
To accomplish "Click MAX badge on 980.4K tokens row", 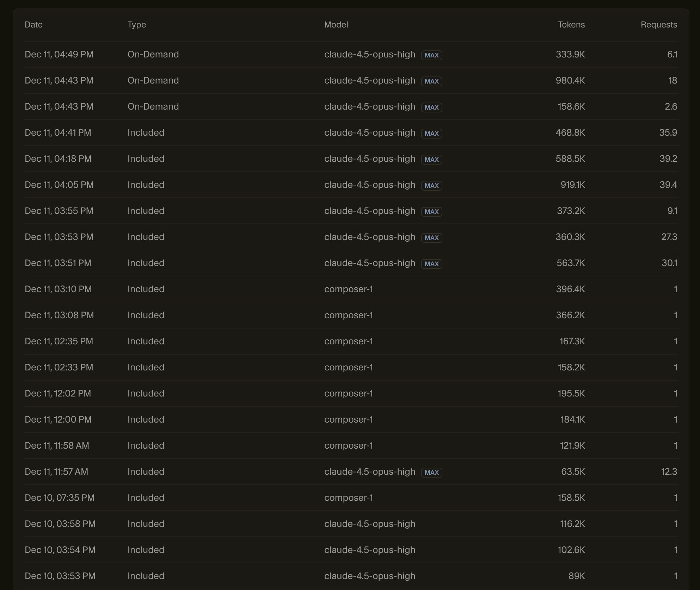I will pos(431,81).
